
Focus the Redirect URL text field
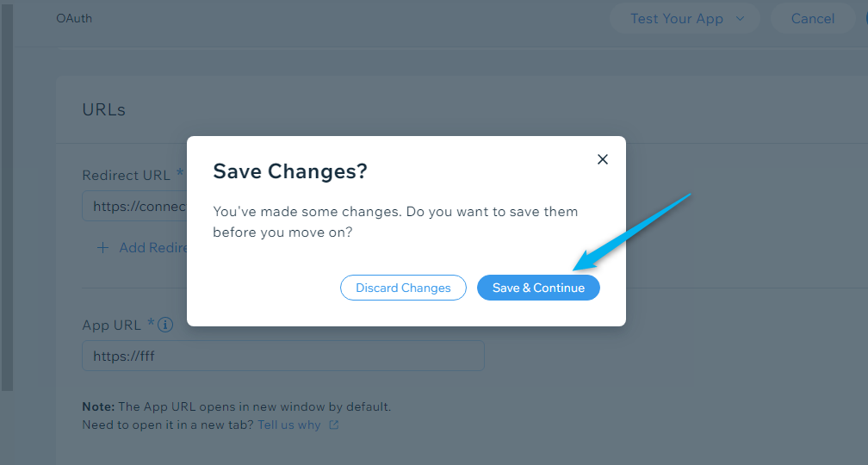[134, 206]
